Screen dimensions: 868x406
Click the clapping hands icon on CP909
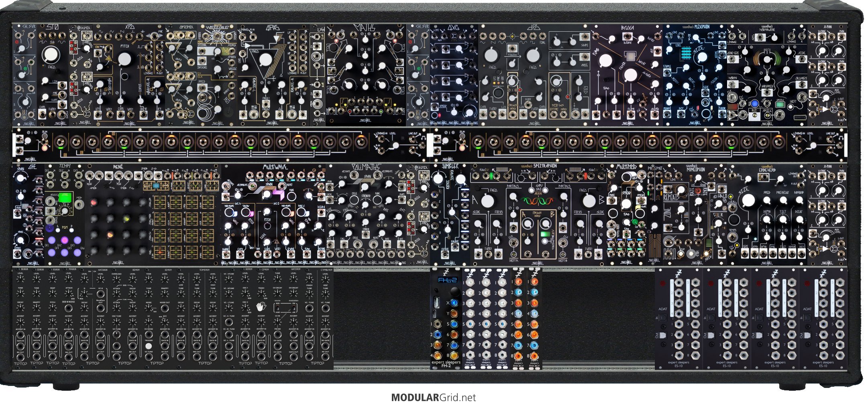tap(261, 307)
